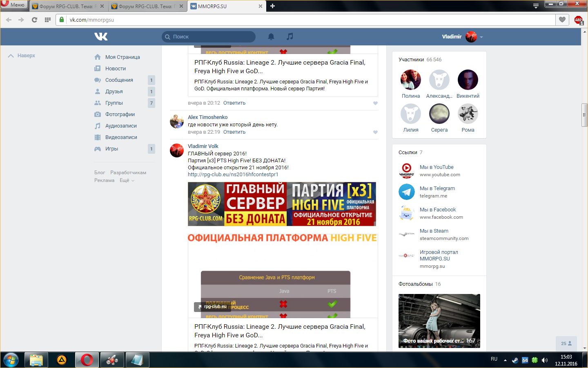Screen dimensions: 588x368
Task: Open the notifications bell
Action: pos(271,36)
